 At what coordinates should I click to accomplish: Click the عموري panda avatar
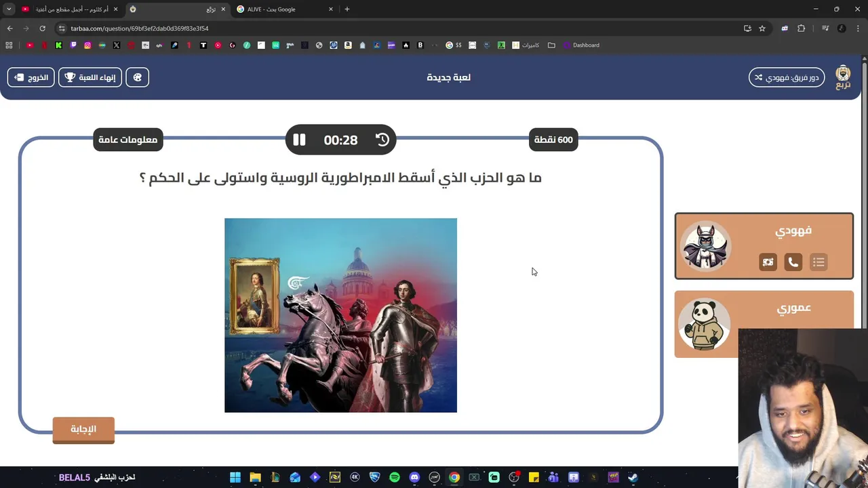705,324
